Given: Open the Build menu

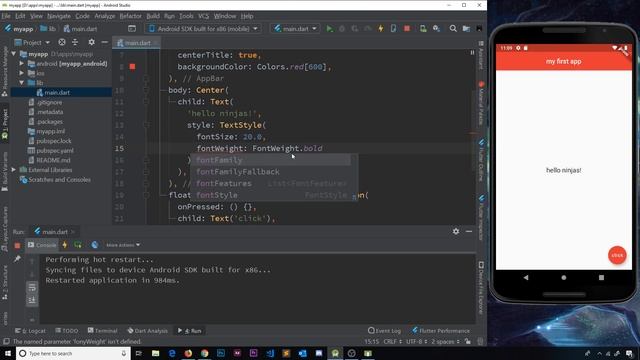Looking at the screenshot, I should (153, 16).
